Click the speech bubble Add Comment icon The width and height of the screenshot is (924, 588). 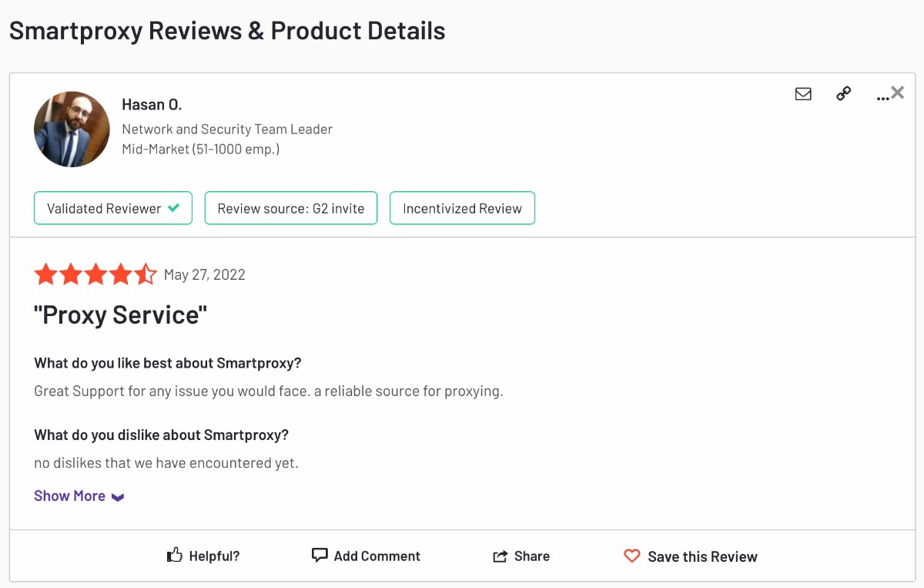[320, 555]
